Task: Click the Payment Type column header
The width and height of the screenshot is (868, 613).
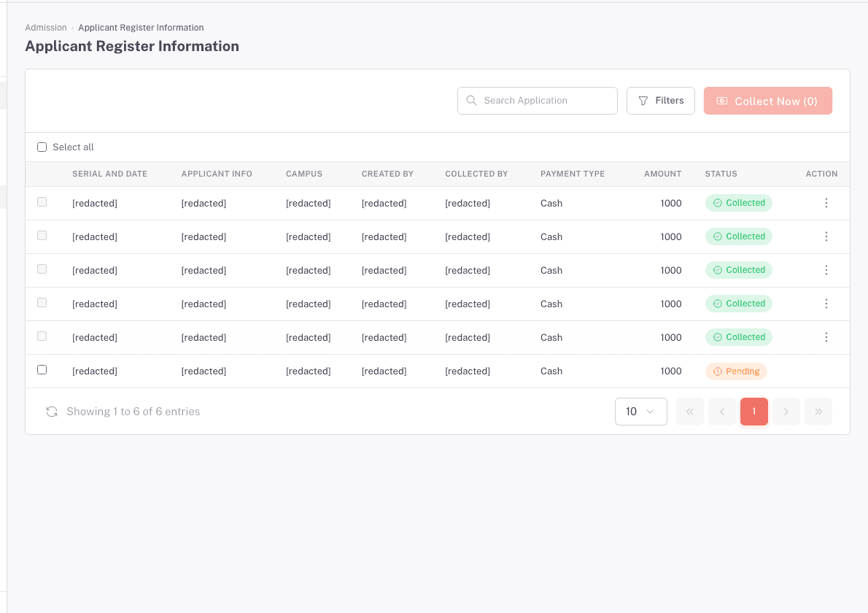Action: click(x=573, y=174)
